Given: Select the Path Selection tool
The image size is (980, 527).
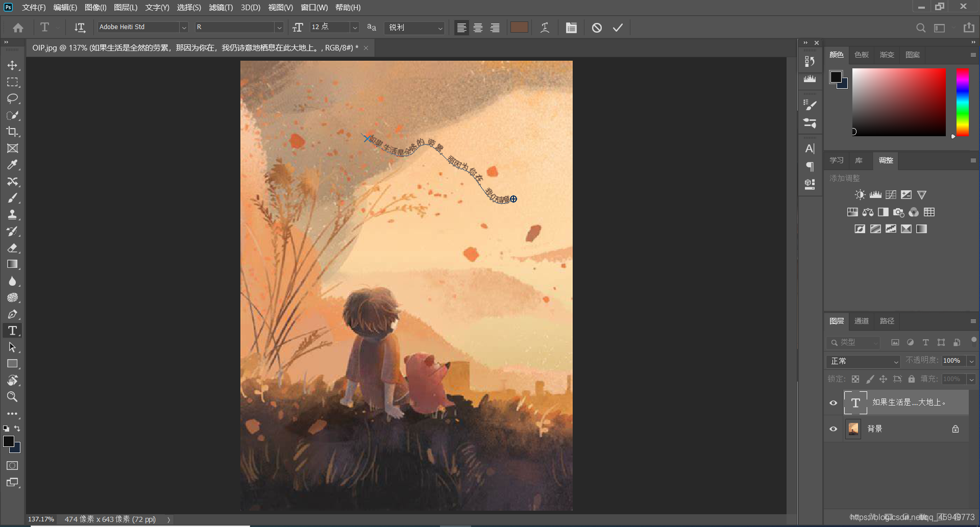Looking at the screenshot, I should pyautogui.click(x=12, y=347).
